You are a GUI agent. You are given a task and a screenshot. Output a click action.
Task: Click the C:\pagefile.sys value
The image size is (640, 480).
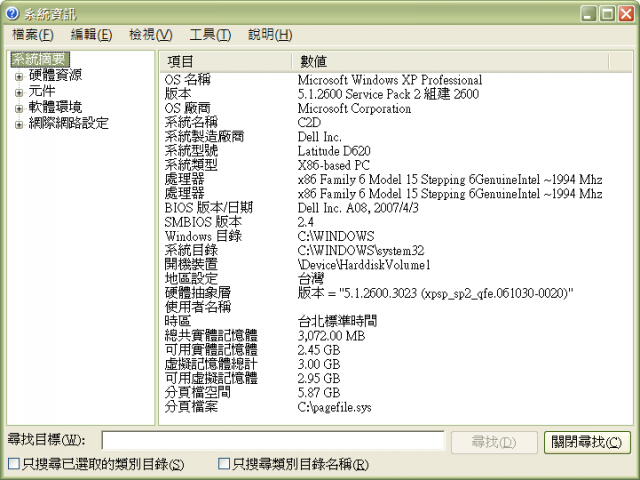tap(334, 407)
